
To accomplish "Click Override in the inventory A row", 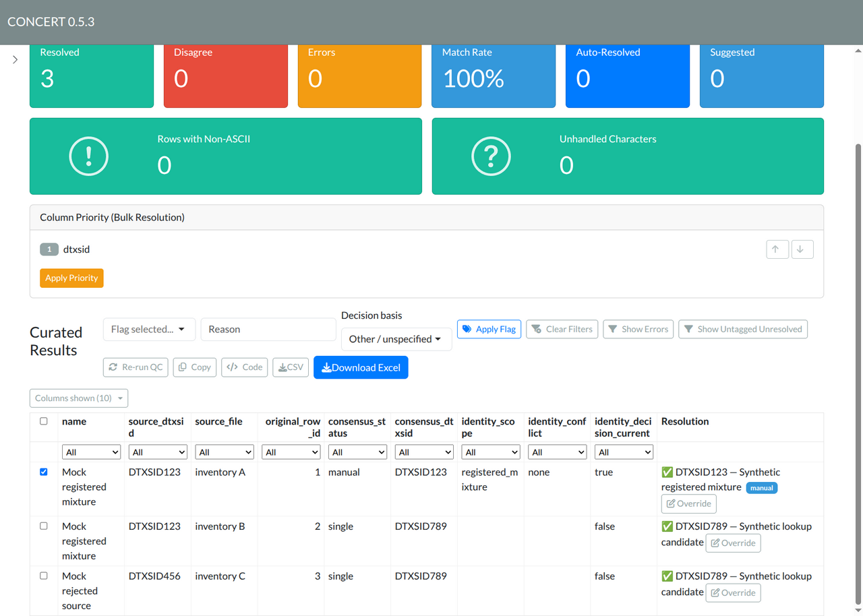I will click(688, 503).
